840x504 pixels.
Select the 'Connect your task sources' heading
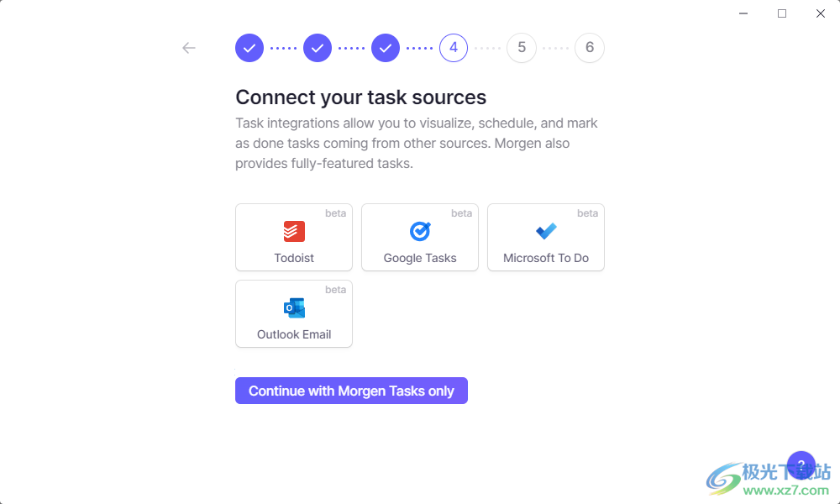coord(361,97)
